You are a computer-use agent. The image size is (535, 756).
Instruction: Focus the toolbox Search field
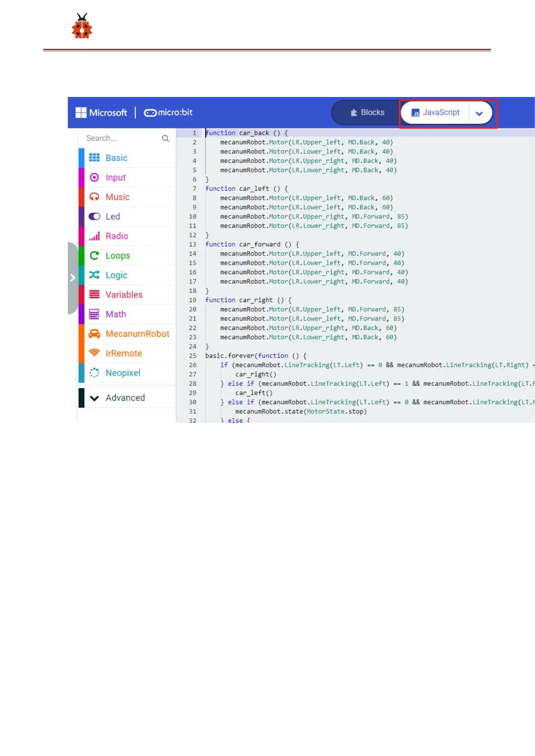tap(127, 138)
